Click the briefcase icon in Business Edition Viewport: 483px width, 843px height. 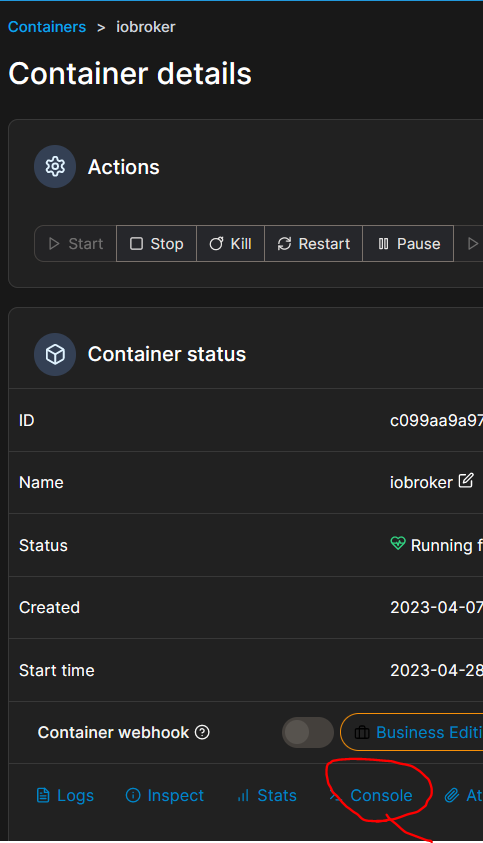click(362, 732)
